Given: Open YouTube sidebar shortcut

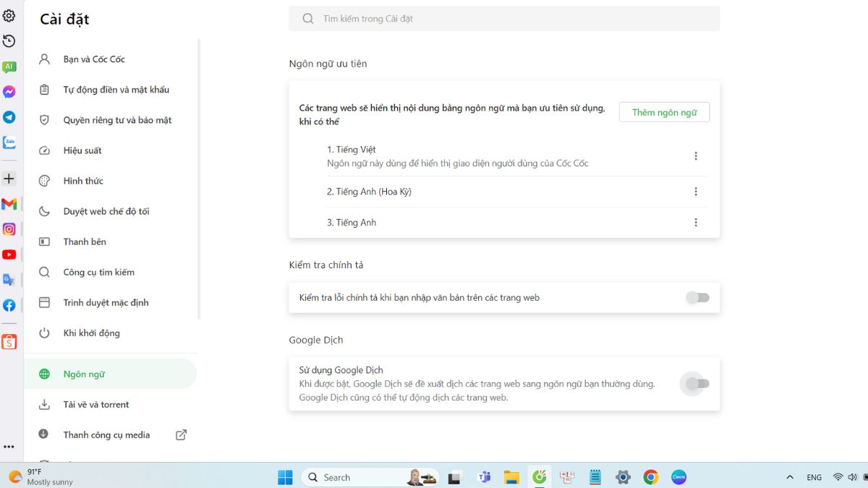Looking at the screenshot, I should click(9, 254).
